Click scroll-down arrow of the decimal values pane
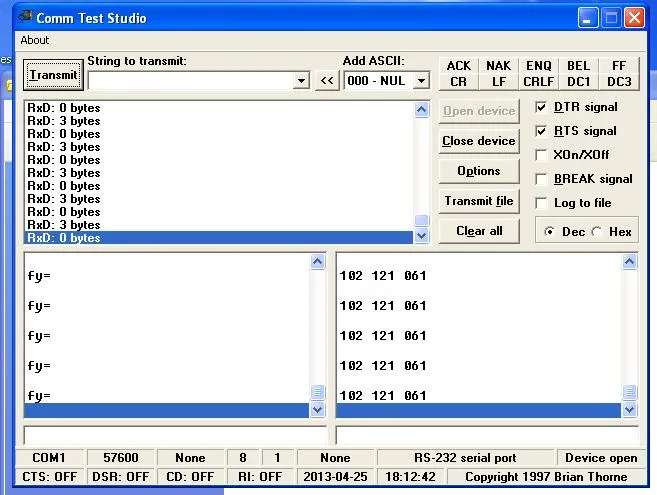Viewport: 657px width, 495px height. click(629, 409)
